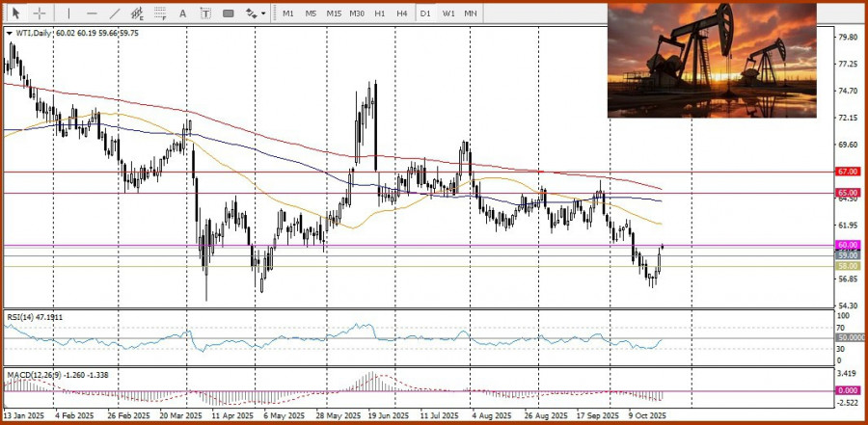The image size is (868, 425).
Task: Click the MN monthly timeframe button
Action: [x=471, y=13]
